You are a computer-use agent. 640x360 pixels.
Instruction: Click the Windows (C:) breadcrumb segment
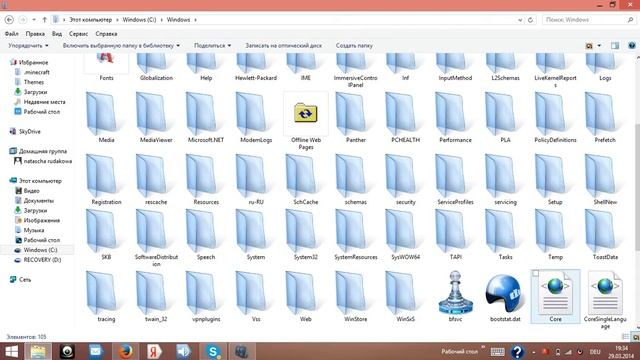tap(139, 20)
